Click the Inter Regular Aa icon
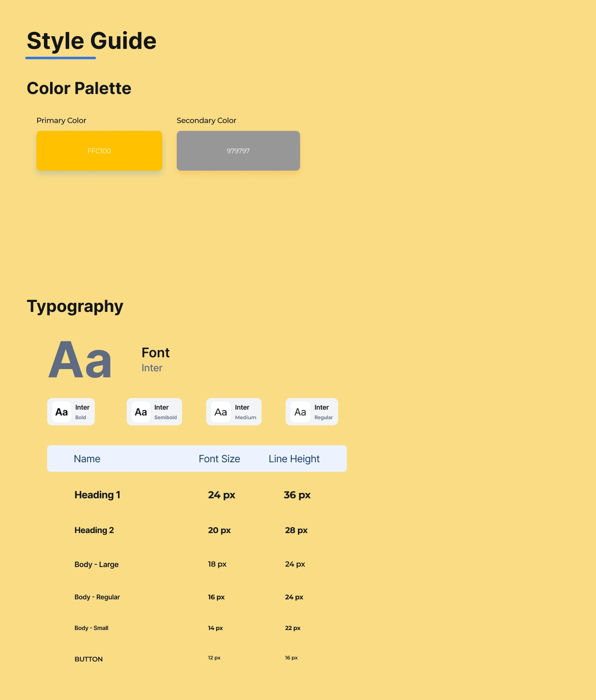Image resolution: width=596 pixels, height=700 pixels. click(x=300, y=412)
